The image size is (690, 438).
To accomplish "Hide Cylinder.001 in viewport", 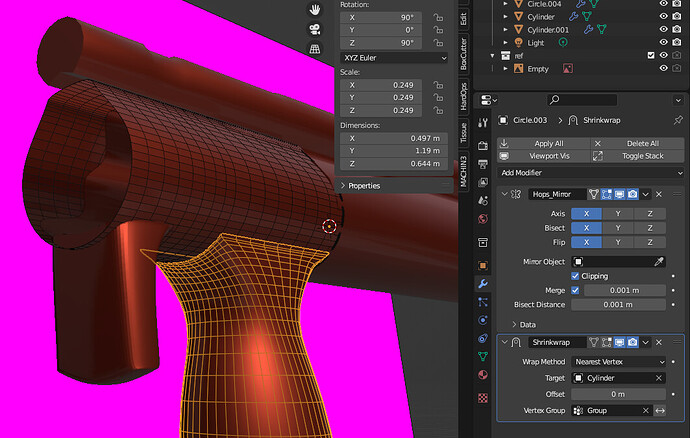I will (x=664, y=29).
